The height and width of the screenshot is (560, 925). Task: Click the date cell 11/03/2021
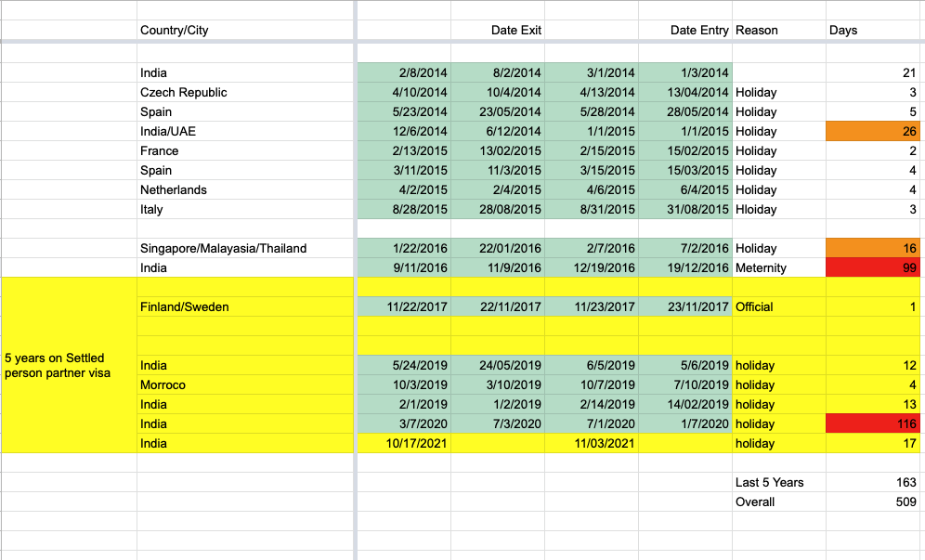(x=592, y=443)
